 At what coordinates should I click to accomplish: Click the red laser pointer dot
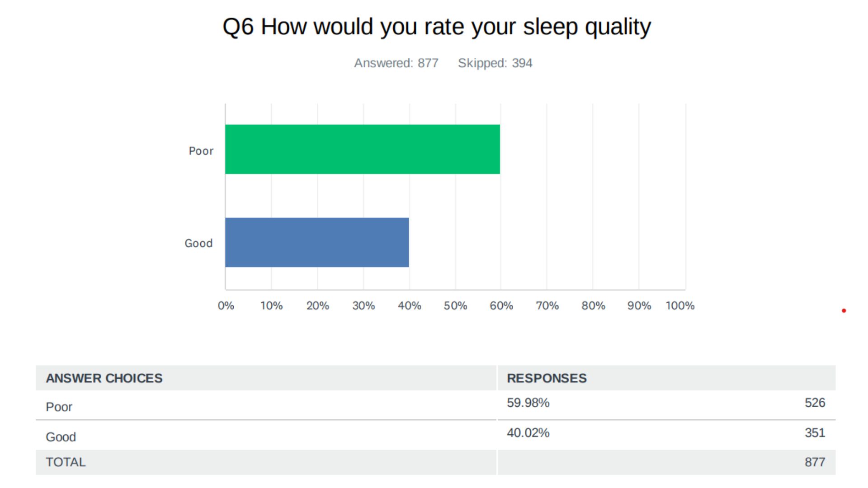[844, 311]
